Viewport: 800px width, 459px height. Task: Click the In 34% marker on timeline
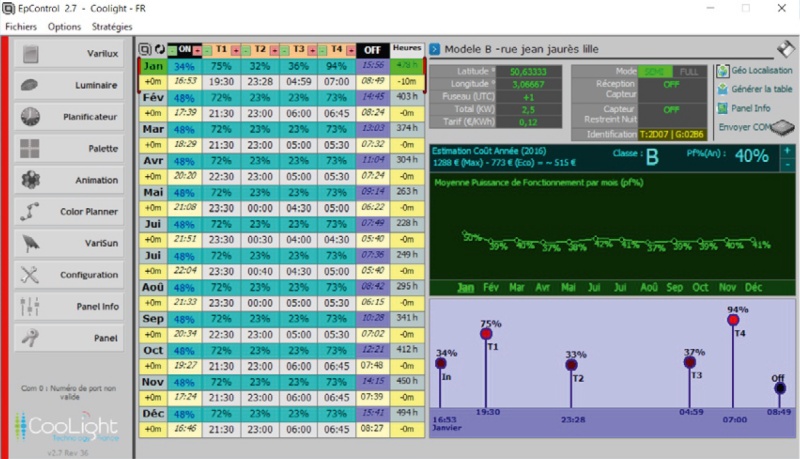(441, 364)
